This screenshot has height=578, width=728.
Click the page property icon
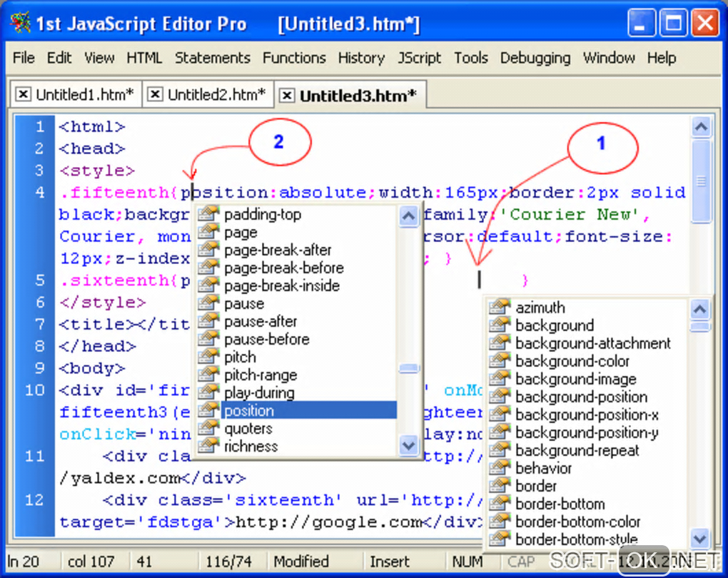(x=208, y=232)
